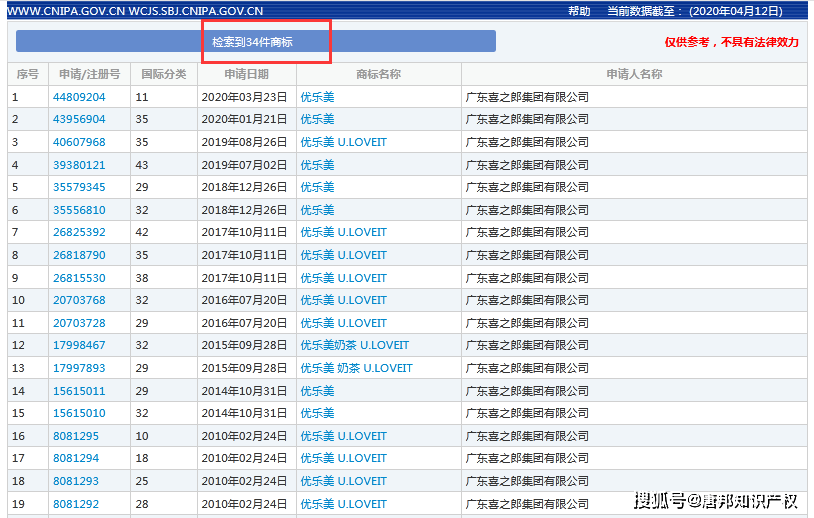
Task: Select date 2019年08月26日 in row 3
Action: (244, 142)
